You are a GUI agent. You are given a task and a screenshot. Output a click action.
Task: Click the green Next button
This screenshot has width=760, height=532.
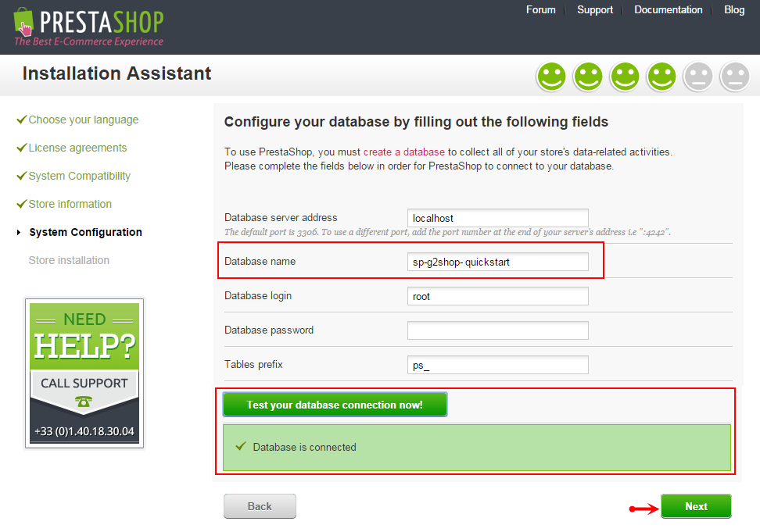coord(696,506)
